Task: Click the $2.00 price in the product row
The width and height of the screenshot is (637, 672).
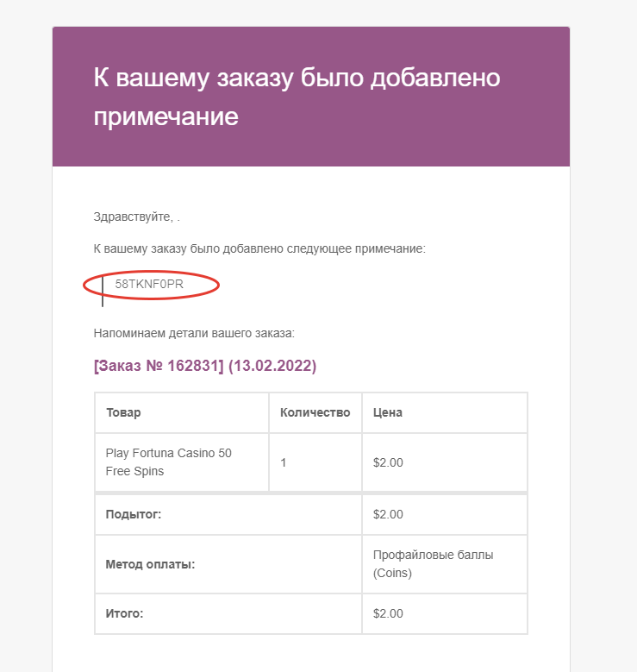Action: click(388, 462)
